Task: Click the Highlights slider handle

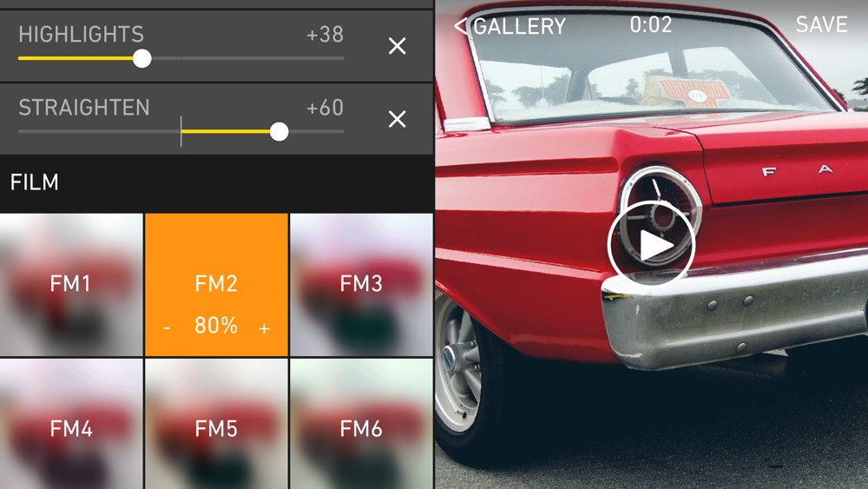Action: [x=142, y=58]
